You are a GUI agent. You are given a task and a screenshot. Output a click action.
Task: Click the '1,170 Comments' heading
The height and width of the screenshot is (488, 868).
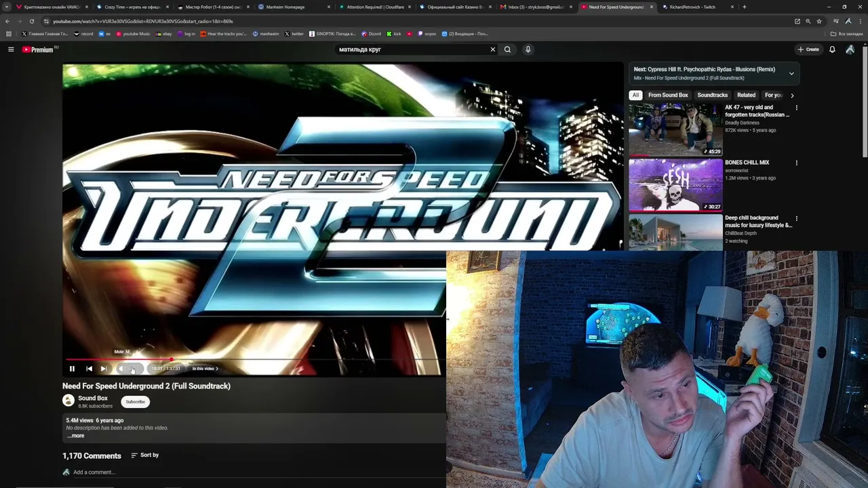[x=92, y=456]
